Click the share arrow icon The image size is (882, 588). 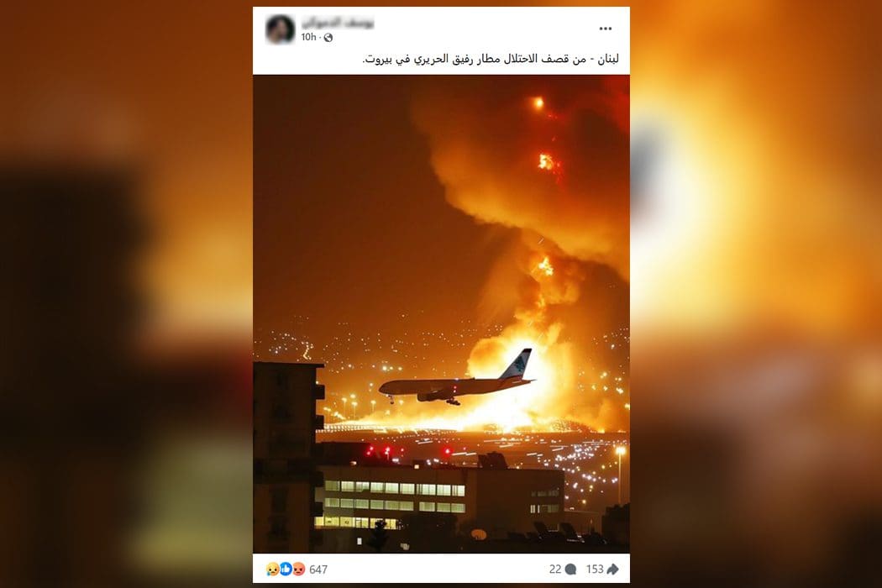click(x=612, y=570)
